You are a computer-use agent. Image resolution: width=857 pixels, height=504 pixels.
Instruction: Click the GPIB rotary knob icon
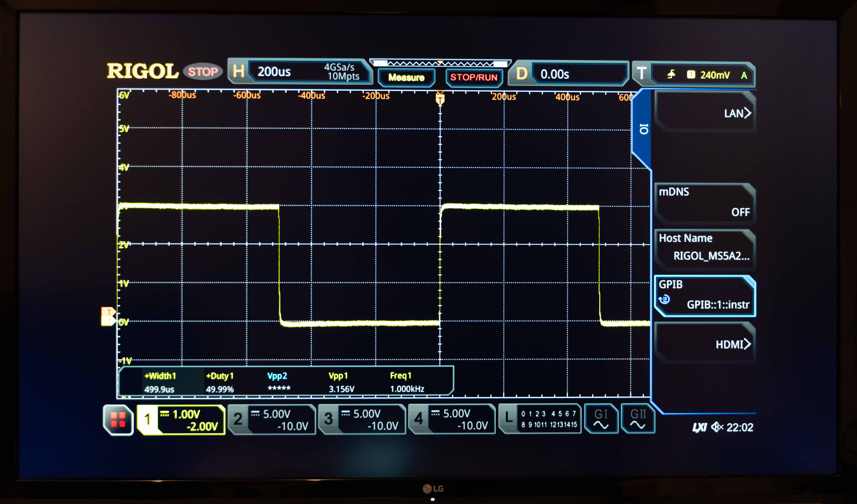[x=664, y=299]
